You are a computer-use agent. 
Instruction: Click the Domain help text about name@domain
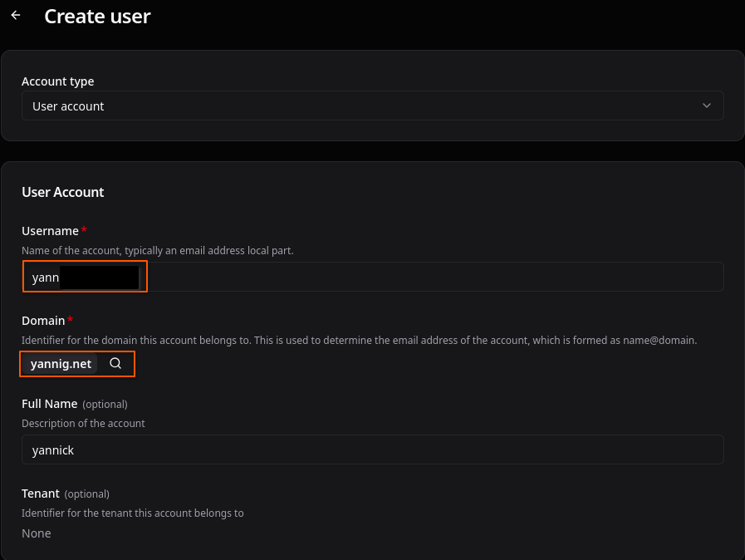(x=359, y=340)
